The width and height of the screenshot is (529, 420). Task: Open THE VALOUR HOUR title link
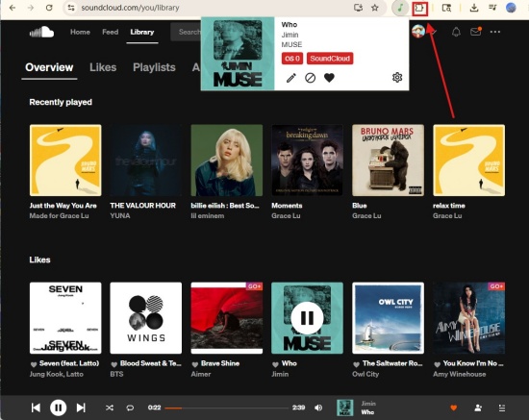[142, 206]
